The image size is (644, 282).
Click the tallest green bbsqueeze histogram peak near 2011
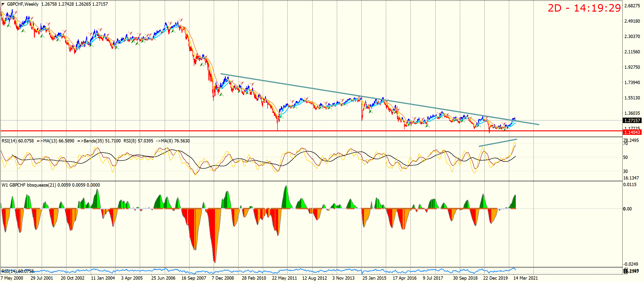286,190
